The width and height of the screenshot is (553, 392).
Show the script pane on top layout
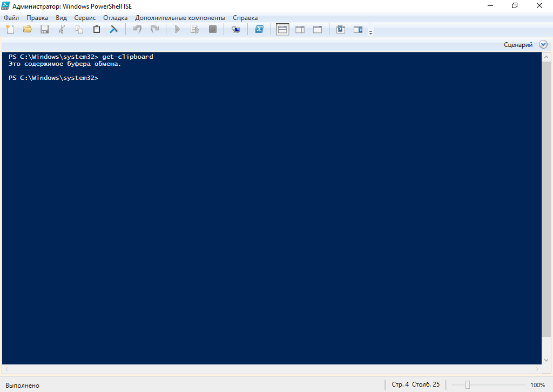tap(282, 30)
